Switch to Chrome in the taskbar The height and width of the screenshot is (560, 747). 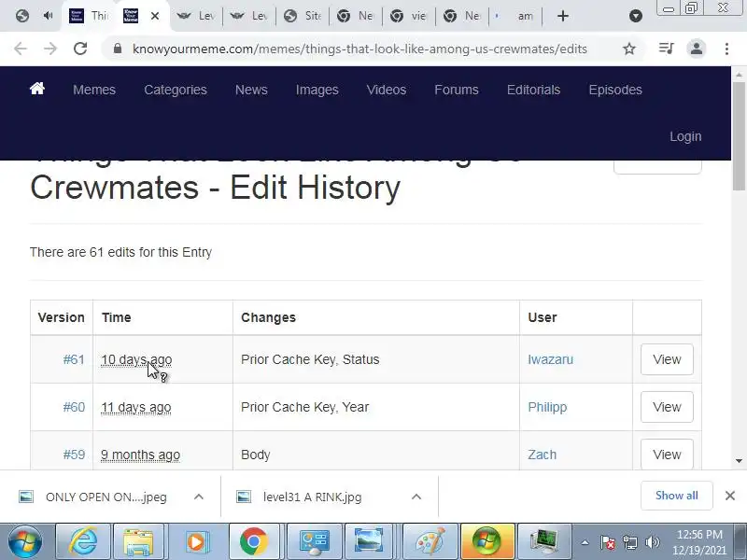point(253,541)
